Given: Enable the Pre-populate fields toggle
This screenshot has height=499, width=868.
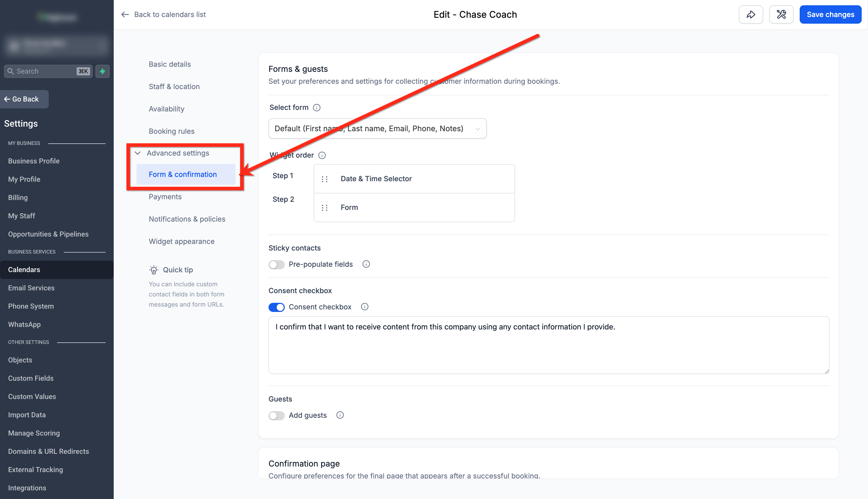Looking at the screenshot, I should 277,264.
